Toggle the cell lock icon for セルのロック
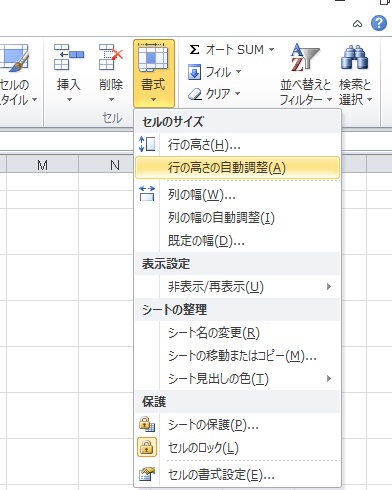 click(x=147, y=447)
